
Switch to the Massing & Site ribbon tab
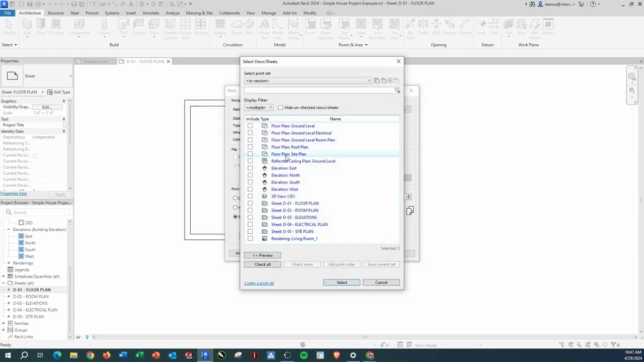pos(199,13)
